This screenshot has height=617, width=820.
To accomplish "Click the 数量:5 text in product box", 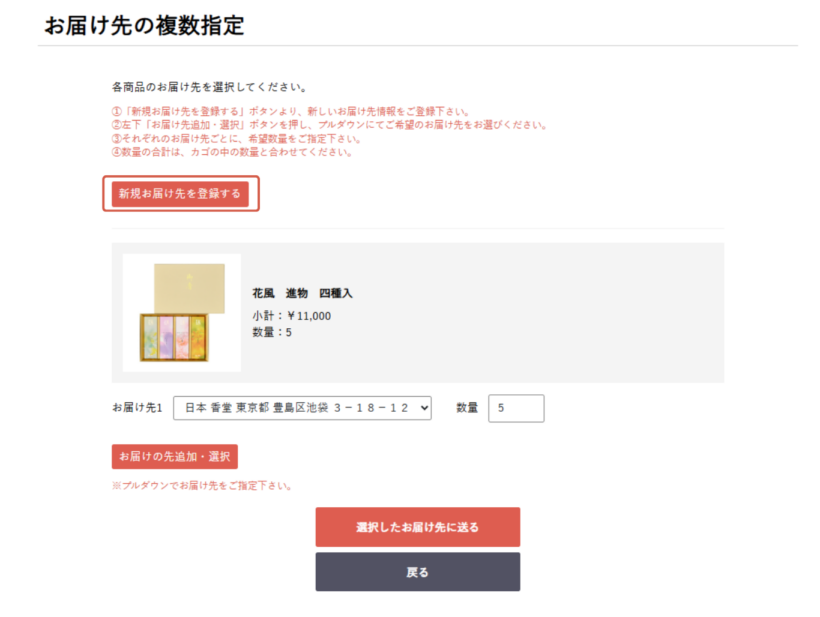I will coord(272,332).
